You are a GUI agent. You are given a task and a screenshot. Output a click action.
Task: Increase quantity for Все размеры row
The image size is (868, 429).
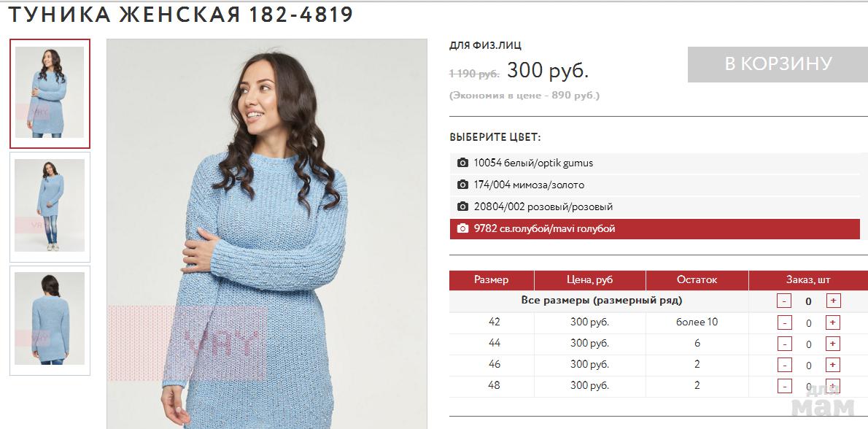[x=833, y=301]
